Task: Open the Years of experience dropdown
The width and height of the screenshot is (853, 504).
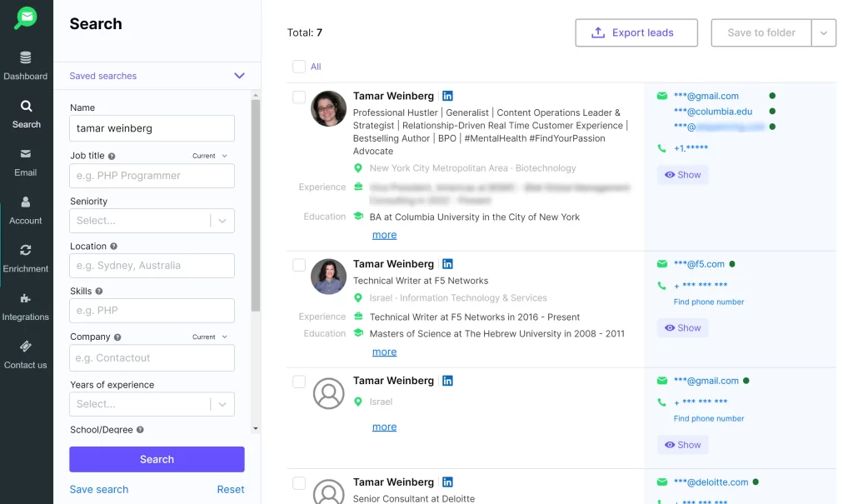Action: (152, 404)
